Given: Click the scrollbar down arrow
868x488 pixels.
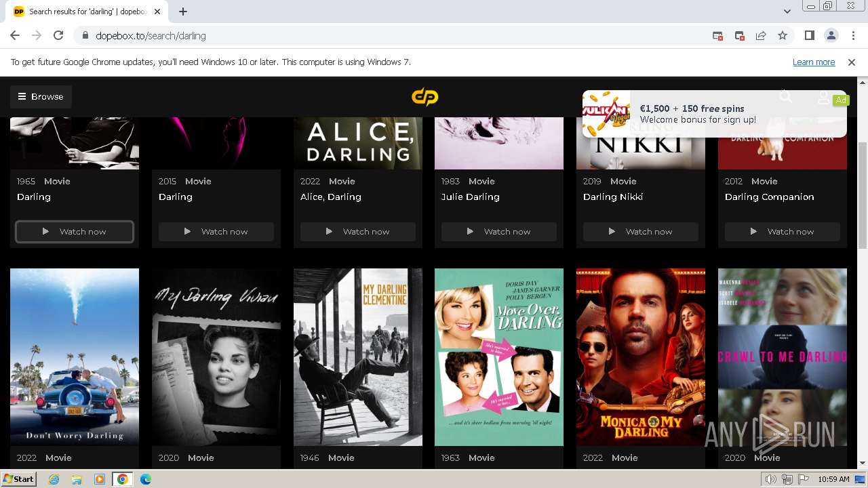Looking at the screenshot, I should pos(863,463).
